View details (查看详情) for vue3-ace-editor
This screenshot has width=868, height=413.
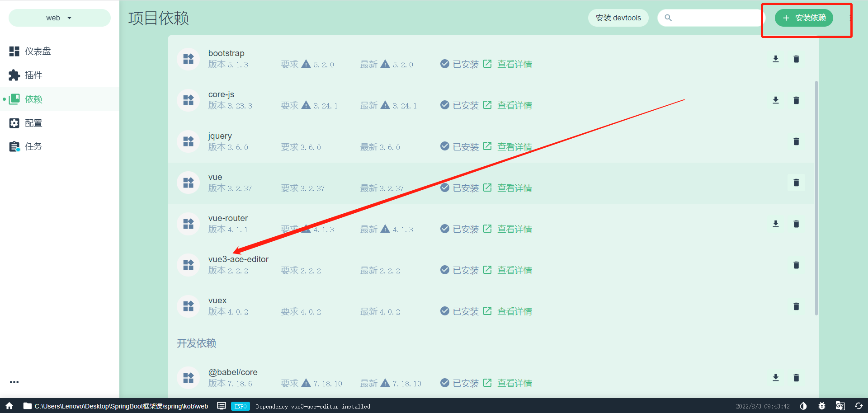tap(514, 270)
